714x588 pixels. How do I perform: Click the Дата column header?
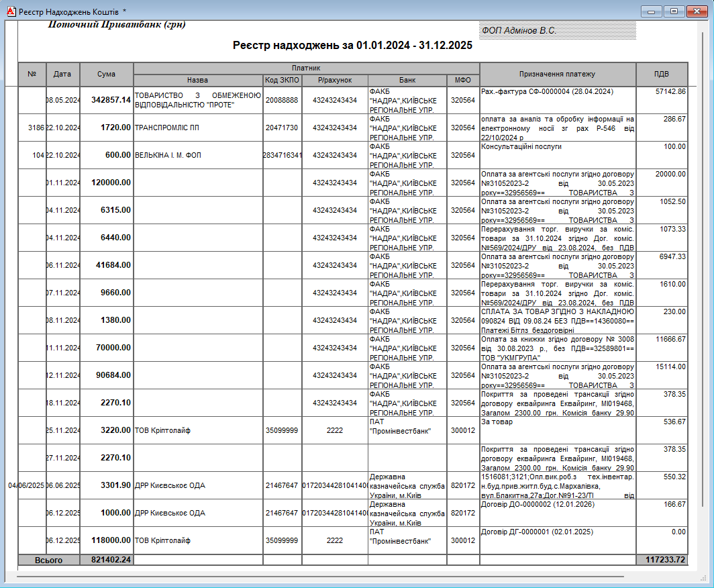pyautogui.click(x=62, y=74)
